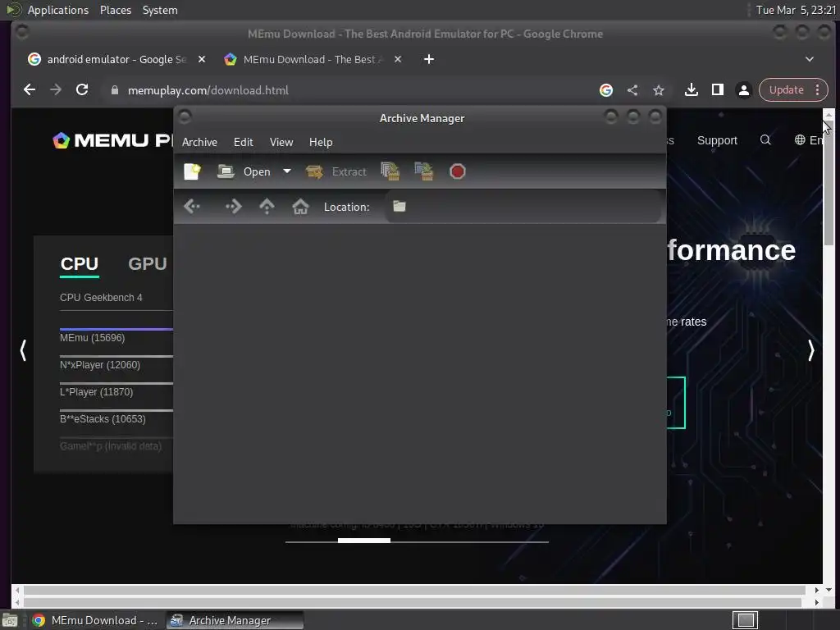The image size is (840, 630).
Task: Click the Chrome Update button
Action: [x=787, y=90]
